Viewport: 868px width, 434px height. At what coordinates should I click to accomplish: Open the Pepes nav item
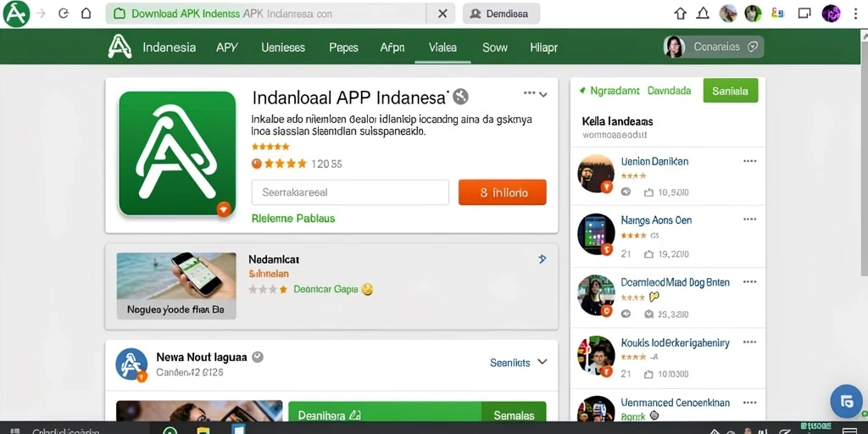(x=343, y=47)
